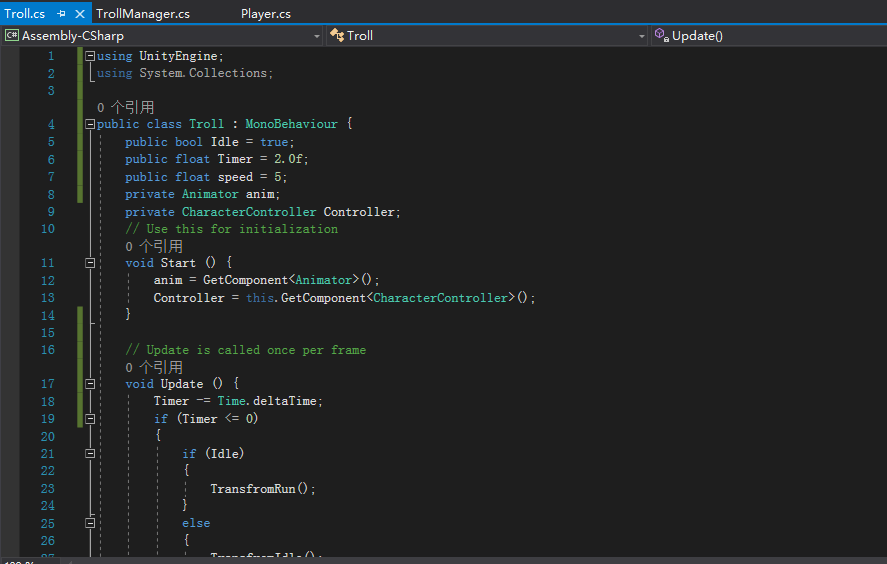Click the references link above class Troll
This screenshot has width=887, height=564.
pyautogui.click(x=125, y=107)
